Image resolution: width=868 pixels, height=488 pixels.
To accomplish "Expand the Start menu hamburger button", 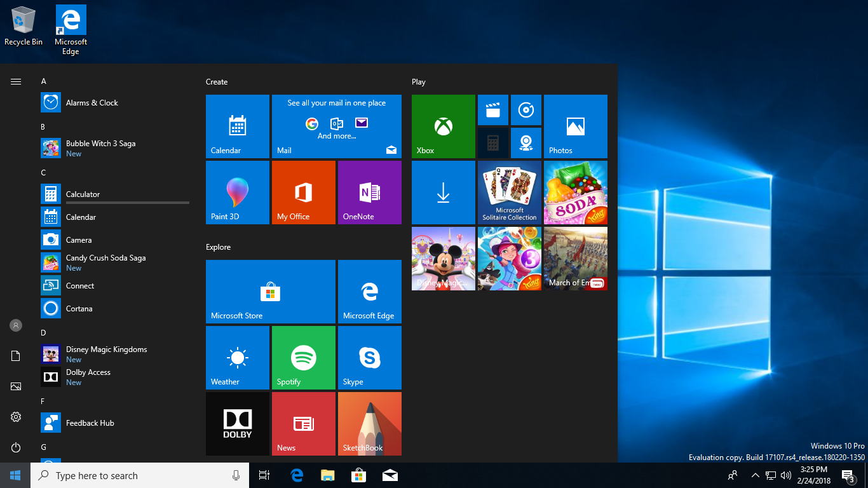I will point(16,81).
